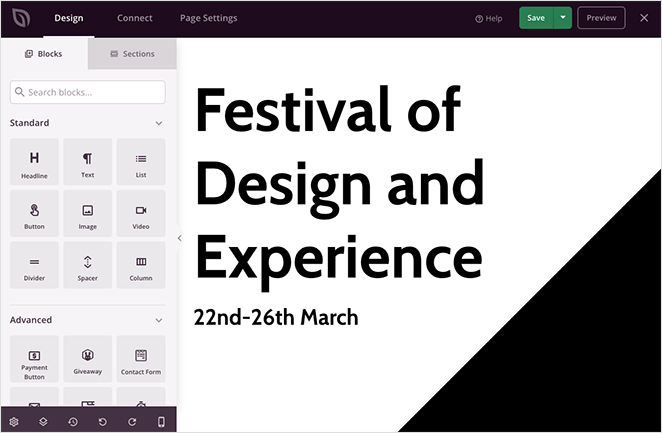This screenshot has width=662, height=433.
Task: Open the layers navigation icon
Action: (43, 422)
